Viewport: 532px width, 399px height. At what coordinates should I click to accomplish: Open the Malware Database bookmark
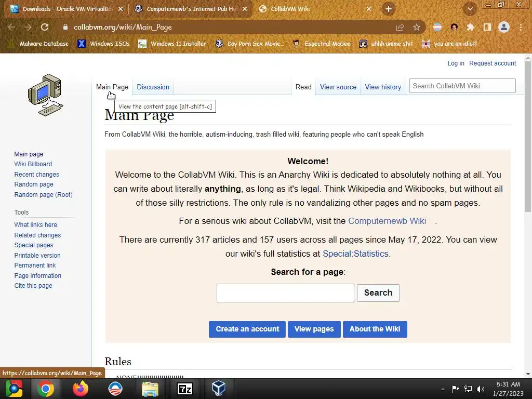[x=38, y=44]
